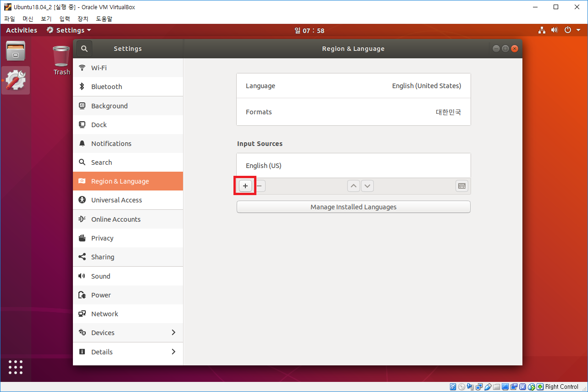Move input source down with arrow button
Viewport: 588px width, 392px height.
click(x=367, y=186)
